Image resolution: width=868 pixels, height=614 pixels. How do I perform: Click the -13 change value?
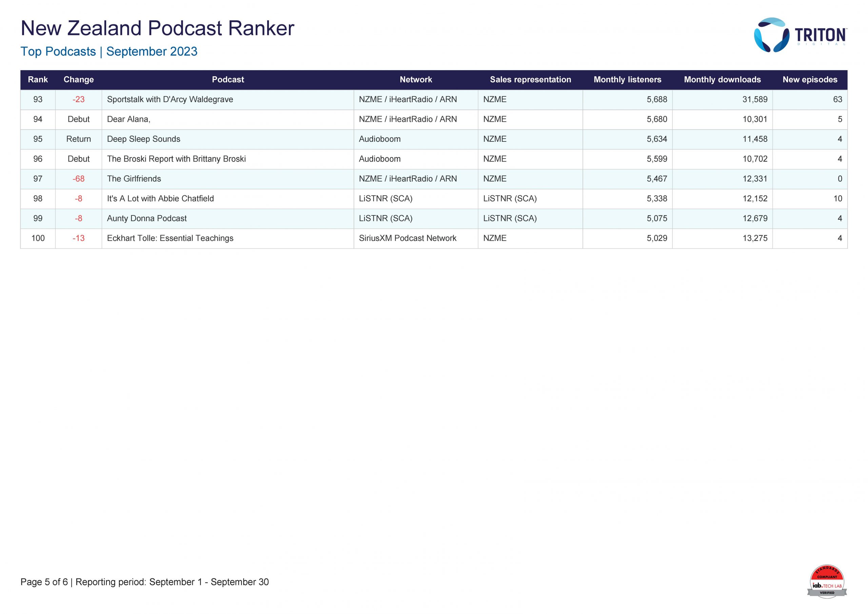pyautogui.click(x=79, y=238)
